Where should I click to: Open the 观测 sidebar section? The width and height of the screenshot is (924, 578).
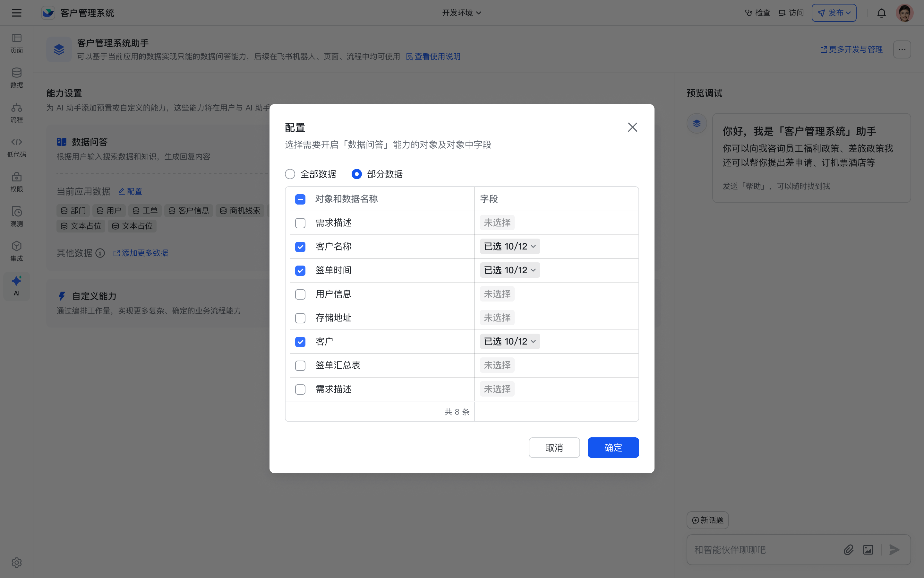click(x=16, y=217)
